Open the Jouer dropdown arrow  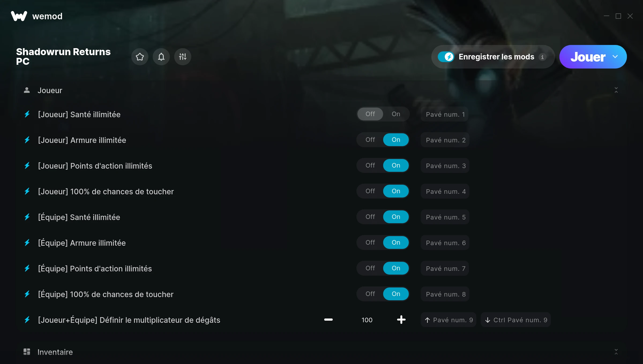click(x=615, y=57)
